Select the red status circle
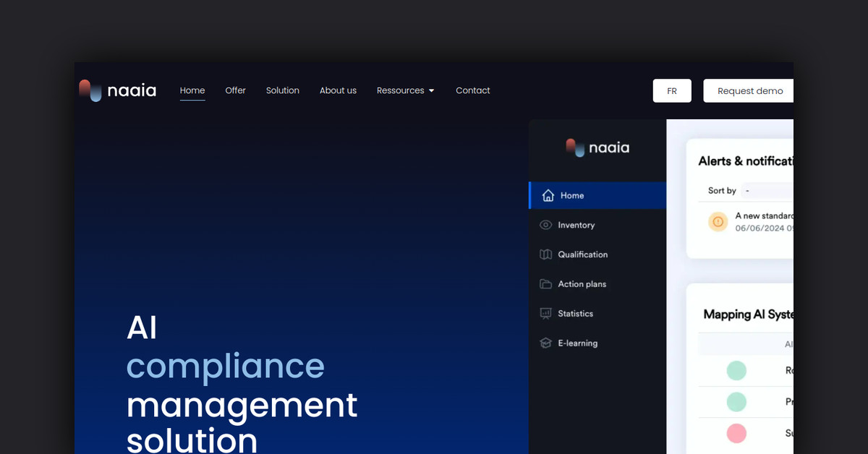Screen dimensions: 868x454 coord(736,433)
